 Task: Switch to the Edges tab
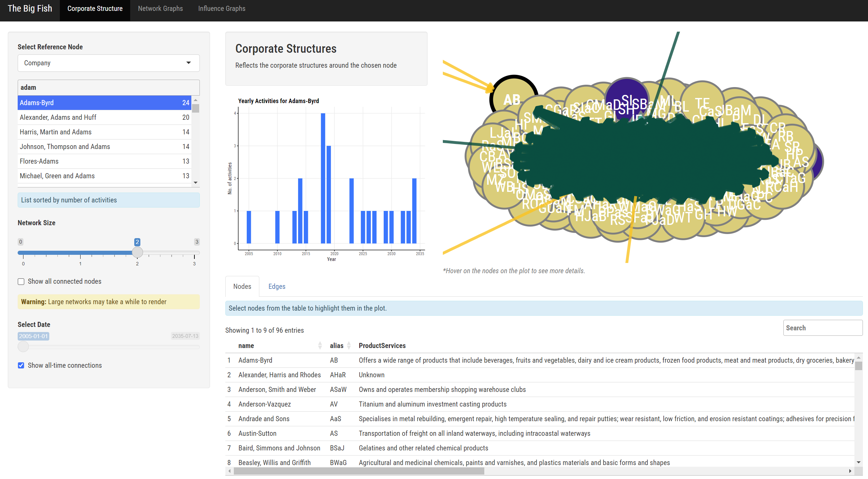point(277,286)
